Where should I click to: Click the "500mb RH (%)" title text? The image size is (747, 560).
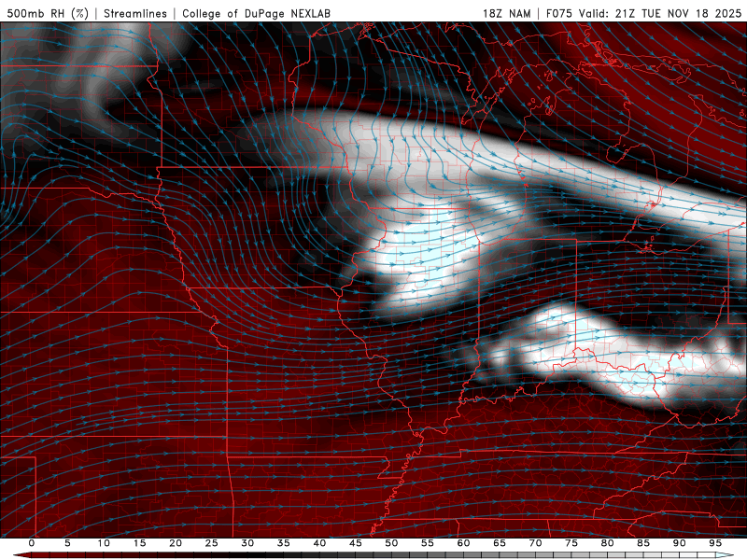(48, 13)
